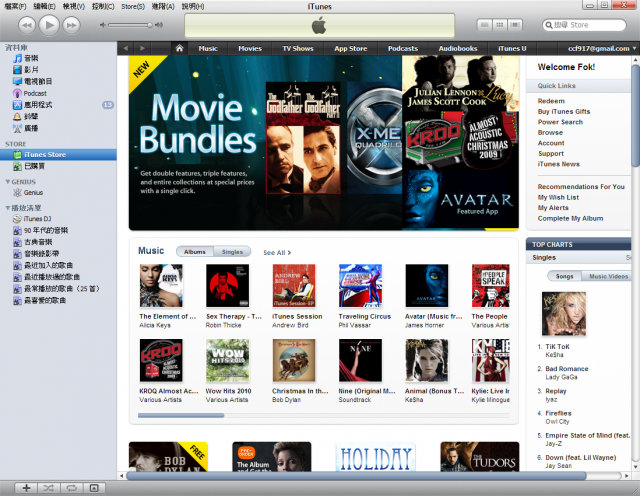Switch to list view
Image resolution: width=641 pixels, height=496 pixels.
[484, 25]
